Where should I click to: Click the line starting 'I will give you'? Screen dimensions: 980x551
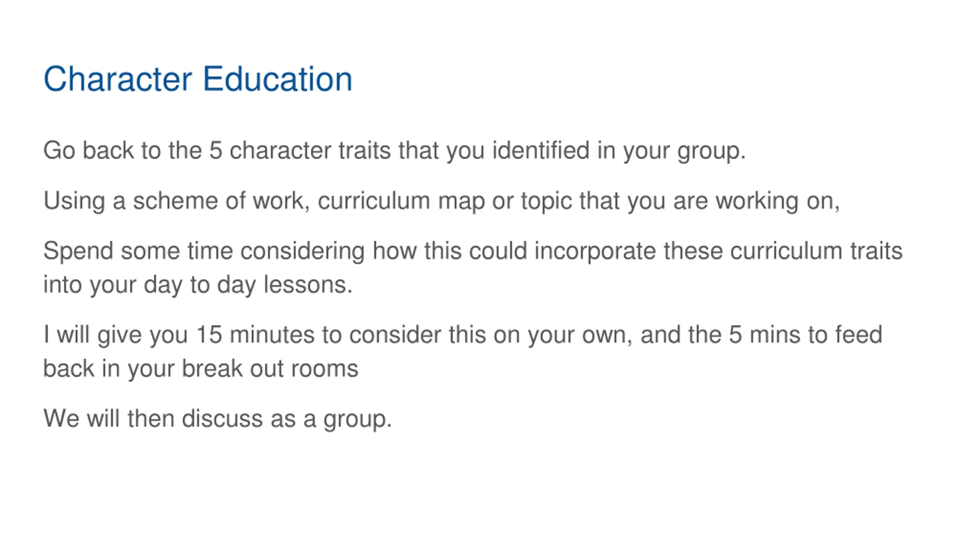(x=463, y=335)
